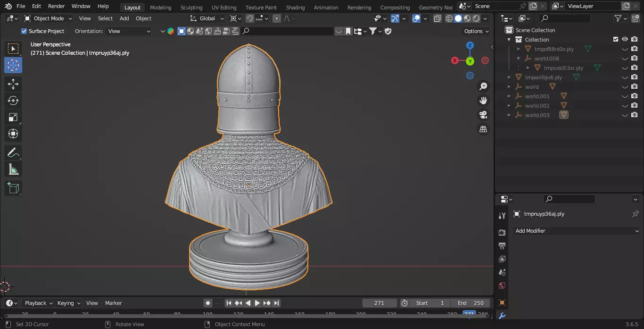
Task: Toggle viewport overlays button
Action: coord(416,18)
